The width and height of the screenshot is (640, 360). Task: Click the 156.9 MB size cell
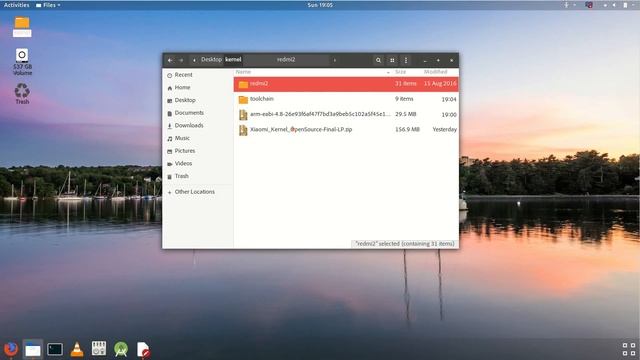[407, 129]
